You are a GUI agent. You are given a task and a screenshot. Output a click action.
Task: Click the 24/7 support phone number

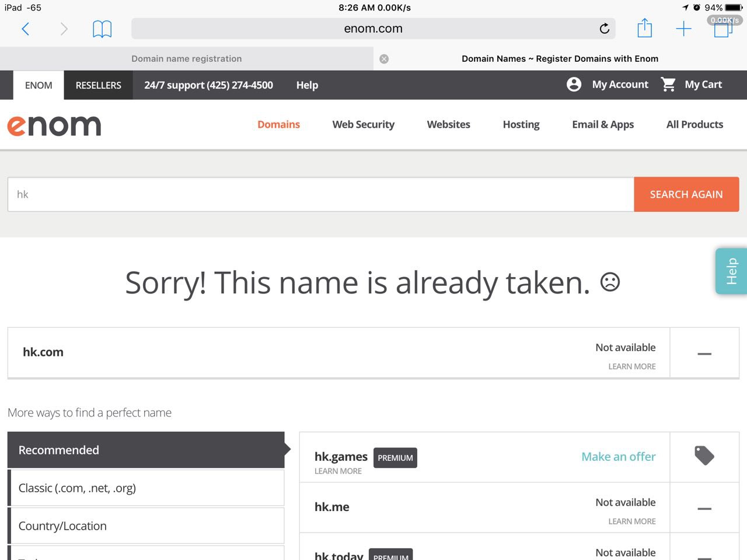click(x=208, y=85)
